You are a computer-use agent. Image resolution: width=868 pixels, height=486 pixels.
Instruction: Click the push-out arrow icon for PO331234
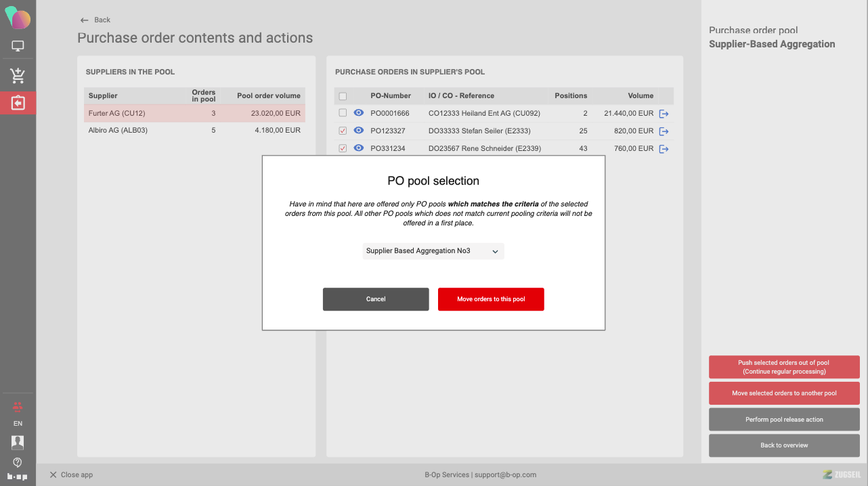[x=664, y=149]
